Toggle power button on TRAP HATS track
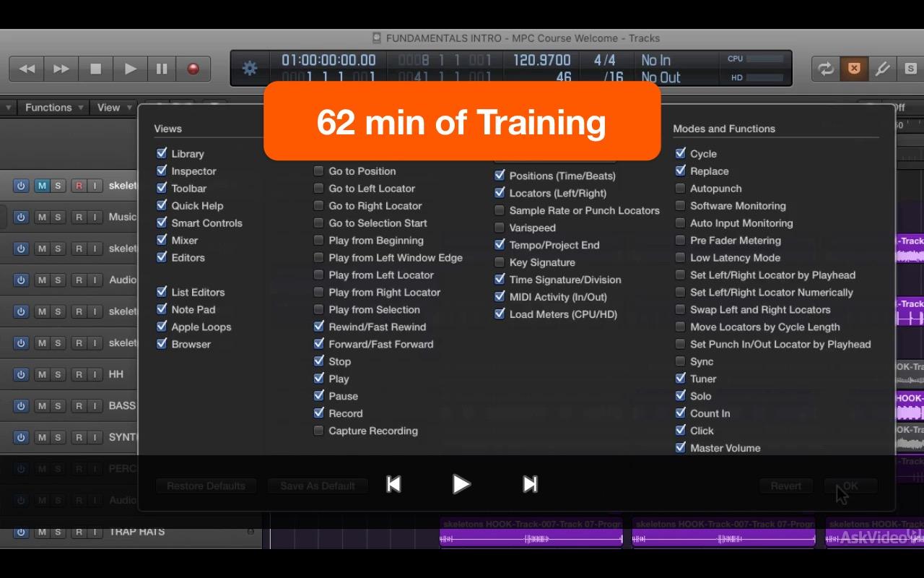 pos(21,532)
